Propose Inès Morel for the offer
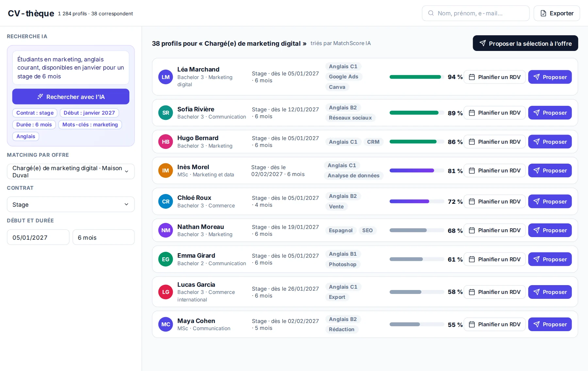Screen dimensions: 588x371 pyautogui.click(x=550, y=170)
